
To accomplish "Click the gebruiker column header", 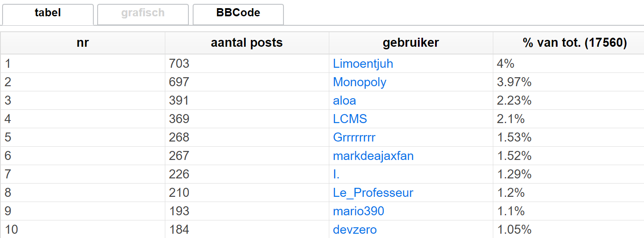I will click(411, 43).
